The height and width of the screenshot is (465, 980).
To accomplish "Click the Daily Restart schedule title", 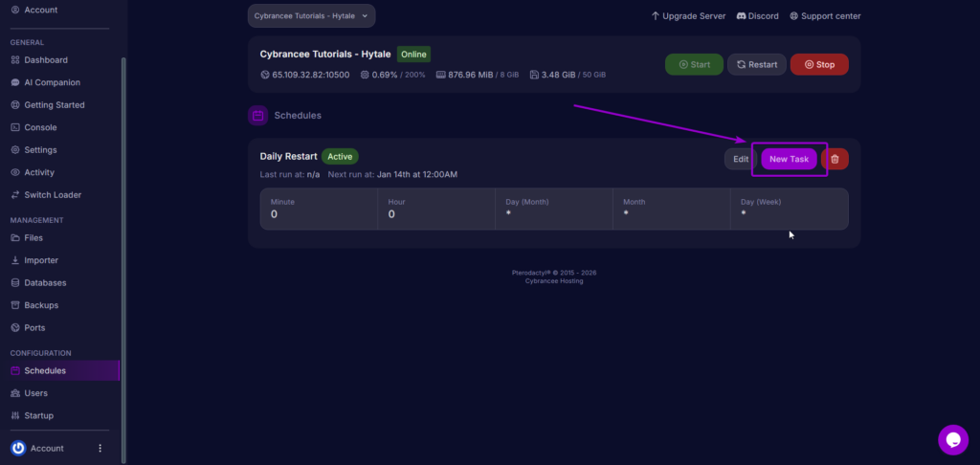I will [288, 156].
